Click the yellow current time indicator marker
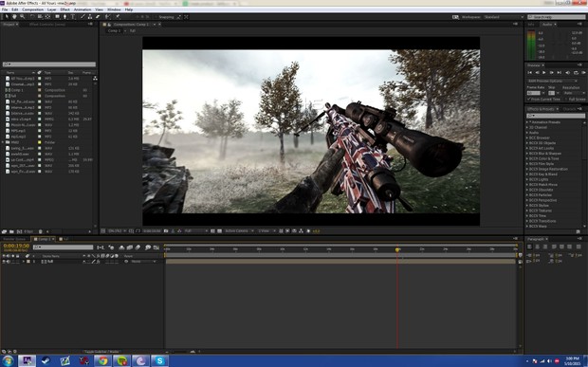 click(397, 249)
